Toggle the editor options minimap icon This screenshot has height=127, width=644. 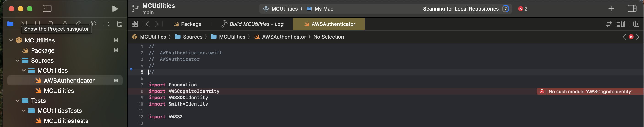pos(620,24)
